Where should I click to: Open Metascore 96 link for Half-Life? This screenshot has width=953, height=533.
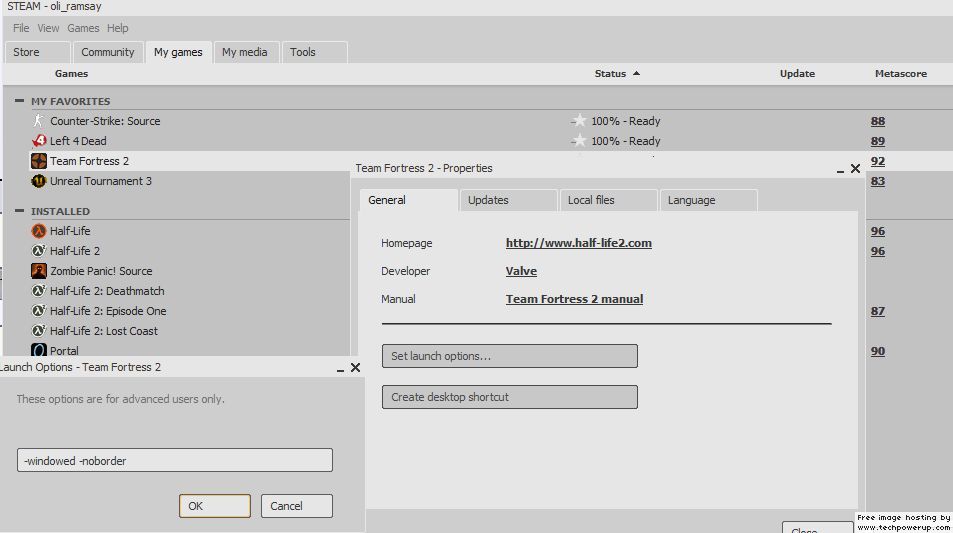pos(877,231)
